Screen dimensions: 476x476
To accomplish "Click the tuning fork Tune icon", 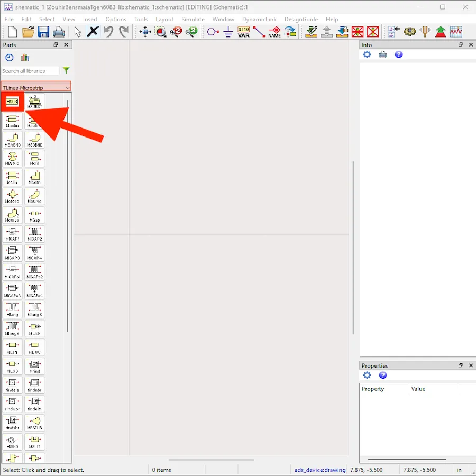I will tap(425, 32).
